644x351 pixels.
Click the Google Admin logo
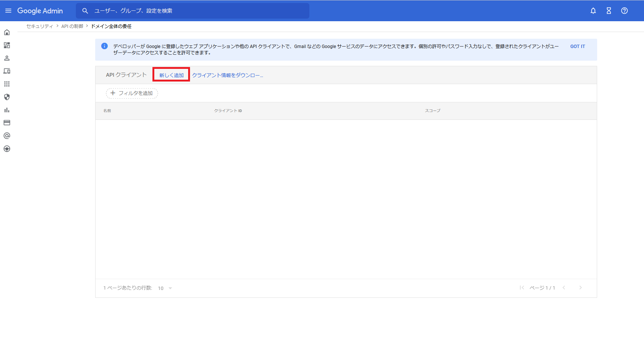tap(40, 11)
